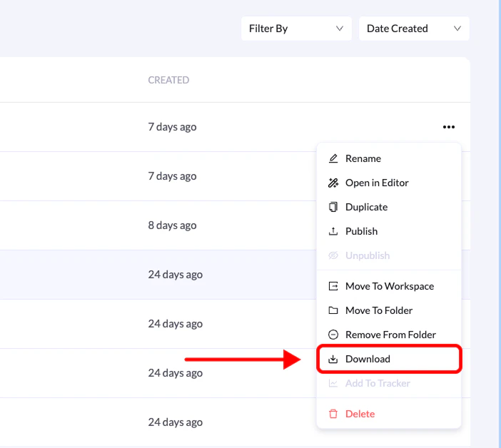501x448 pixels.
Task: Open the Filter By dropdown
Action: (296, 29)
